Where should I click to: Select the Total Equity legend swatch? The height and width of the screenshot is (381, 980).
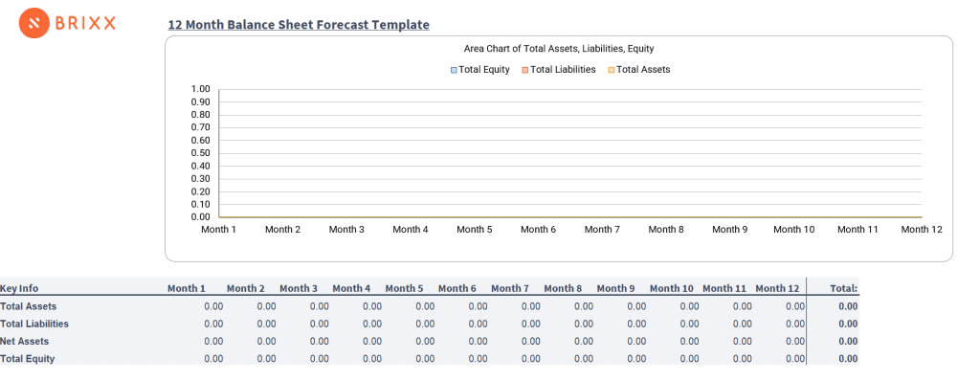[x=454, y=70]
